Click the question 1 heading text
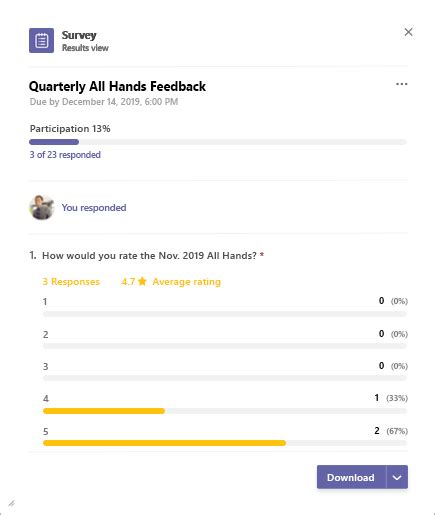Viewport: 435px width, 515px height. coord(149,256)
